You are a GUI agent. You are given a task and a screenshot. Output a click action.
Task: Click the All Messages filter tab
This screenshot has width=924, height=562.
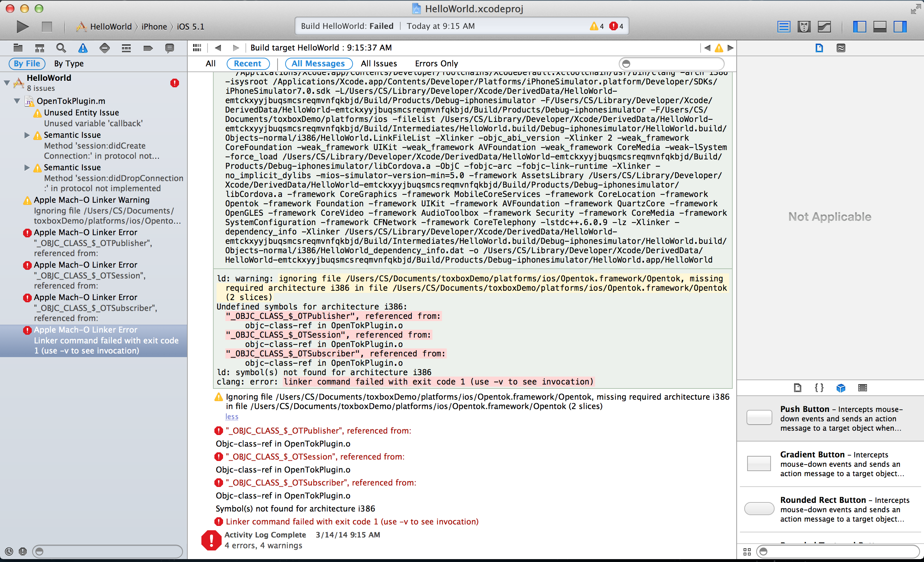(318, 63)
